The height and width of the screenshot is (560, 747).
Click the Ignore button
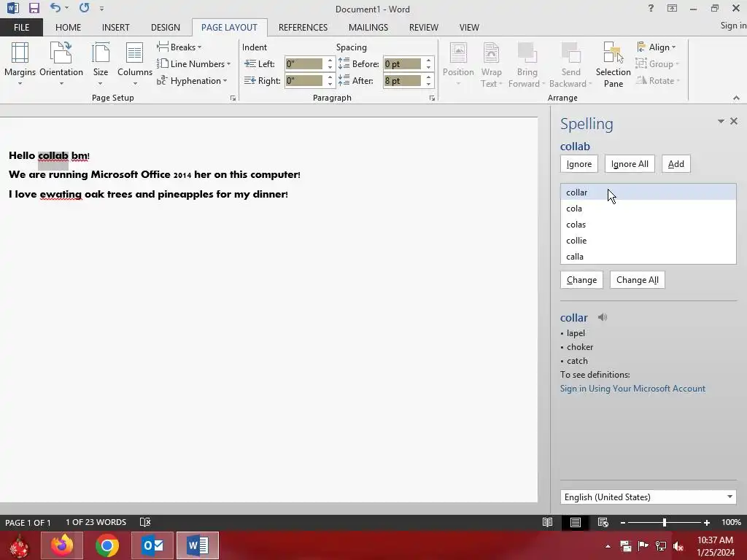tap(578, 164)
